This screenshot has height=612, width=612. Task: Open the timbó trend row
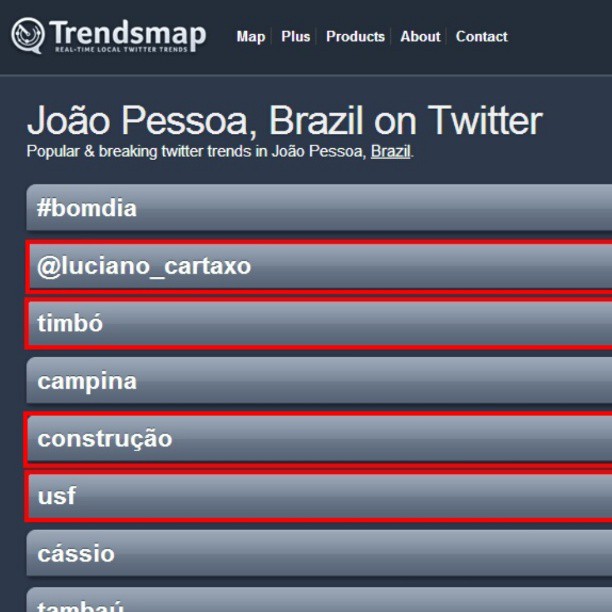319,323
